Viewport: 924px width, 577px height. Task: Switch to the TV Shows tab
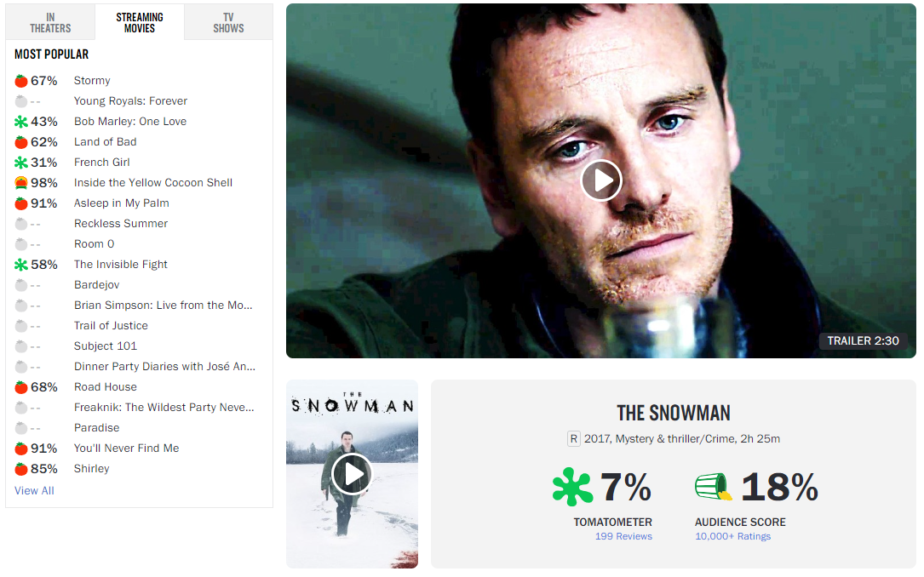pyautogui.click(x=228, y=22)
